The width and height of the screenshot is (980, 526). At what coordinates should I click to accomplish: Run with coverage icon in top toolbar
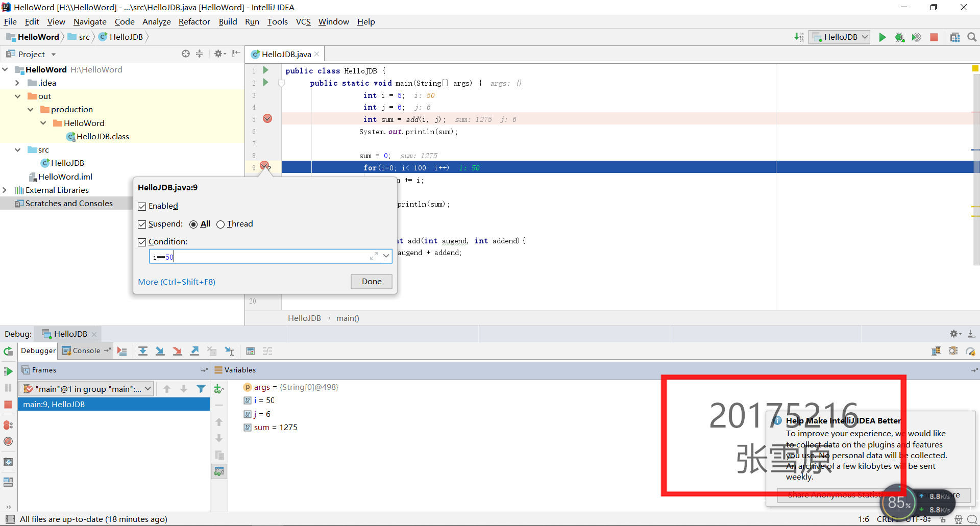[x=917, y=37]
